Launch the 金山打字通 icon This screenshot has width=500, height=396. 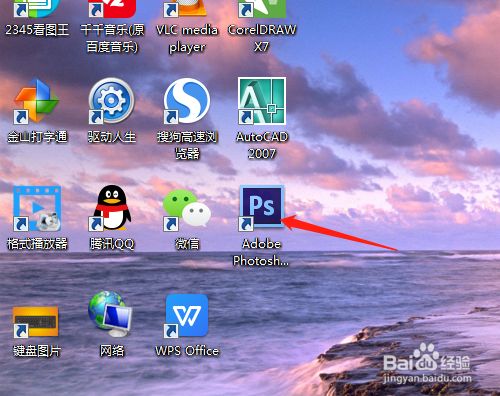37,101
